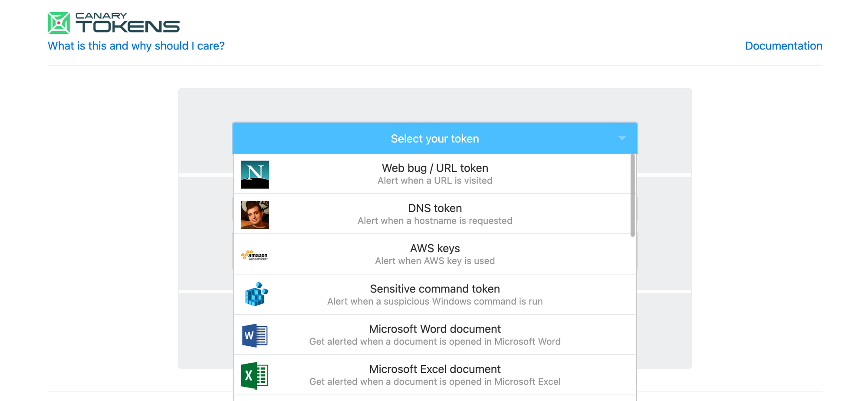868x401 pixels.
Task: Pick the Sensitive command token option
Action: coord(435,295)
